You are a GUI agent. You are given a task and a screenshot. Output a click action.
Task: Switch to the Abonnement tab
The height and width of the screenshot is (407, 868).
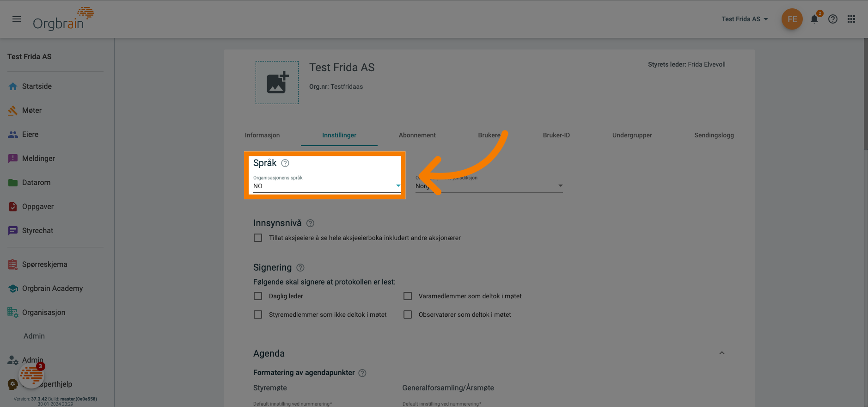(417, 135)
